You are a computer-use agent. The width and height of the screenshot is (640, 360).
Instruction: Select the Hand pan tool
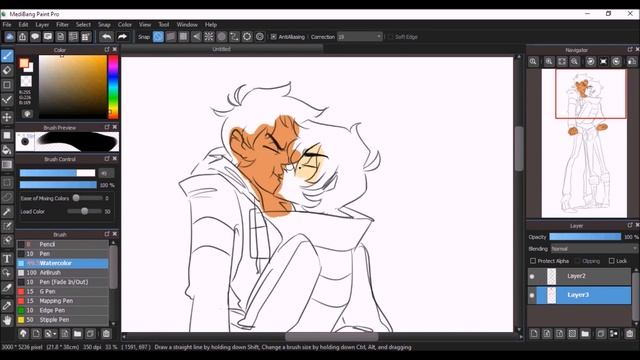(7, 320)
